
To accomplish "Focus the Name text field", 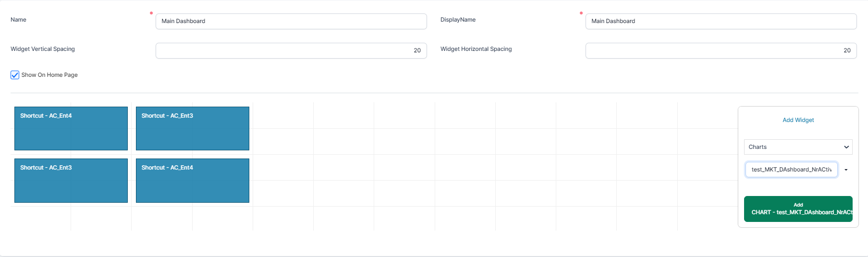I will (291, 21).
